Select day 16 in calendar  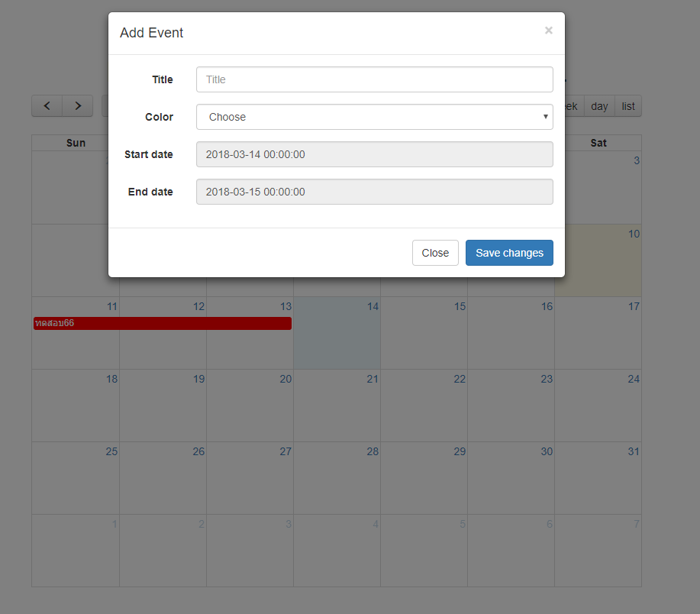pos(511,333)
